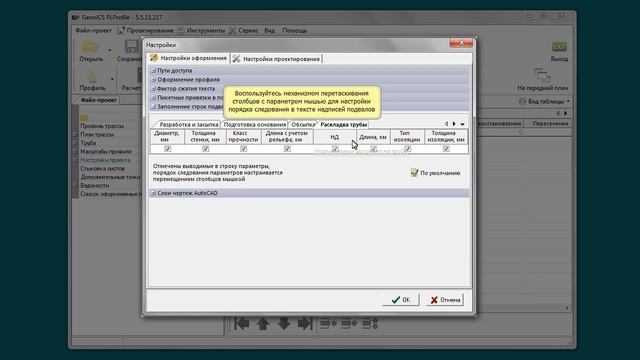The image size is (640, 360).
Task: Open the Помощь menu
Action: point(294,30)
